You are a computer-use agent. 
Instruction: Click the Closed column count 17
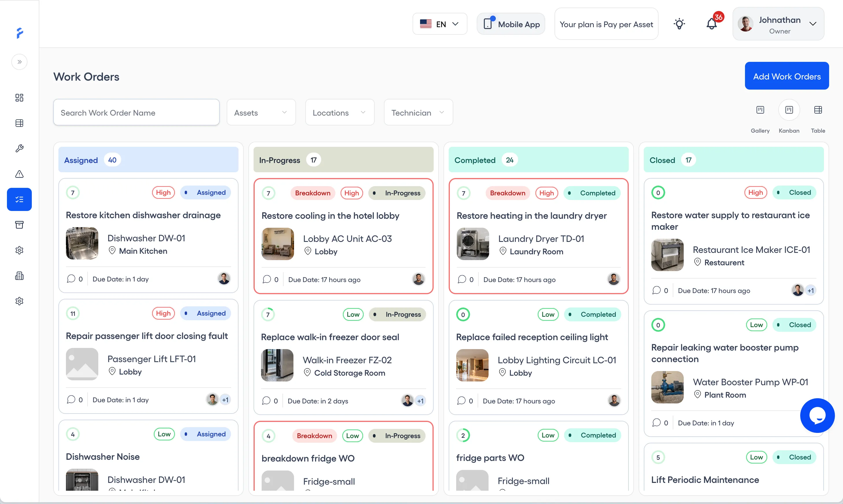[x=688, y=160]
